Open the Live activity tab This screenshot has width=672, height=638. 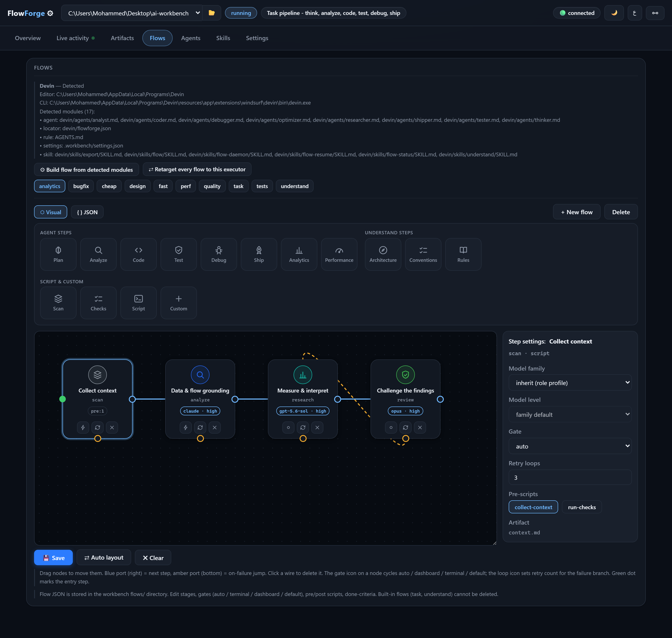click(x=76, y=38)
